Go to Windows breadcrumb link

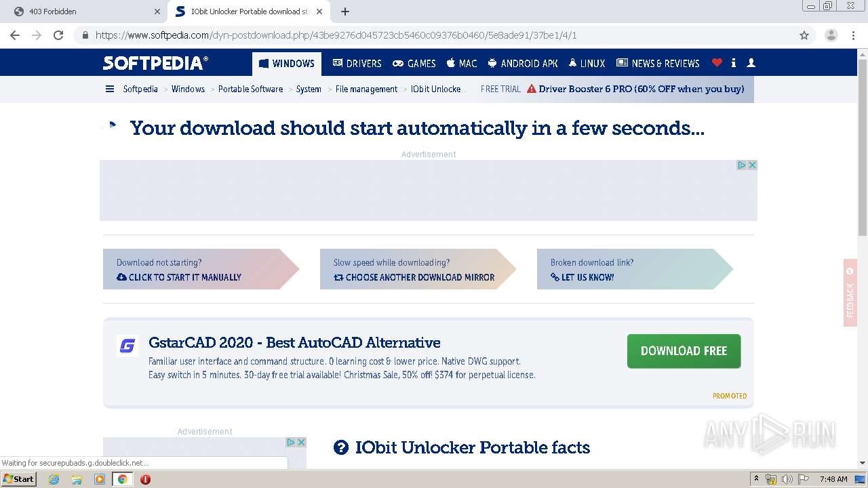pyautogui.click(x=188, y=89)
